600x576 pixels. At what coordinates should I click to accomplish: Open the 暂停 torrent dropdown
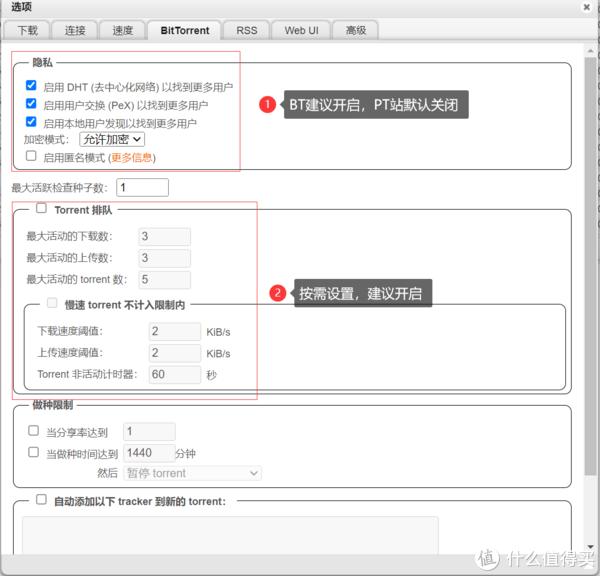pyautogui.click(x=192, y=473)
